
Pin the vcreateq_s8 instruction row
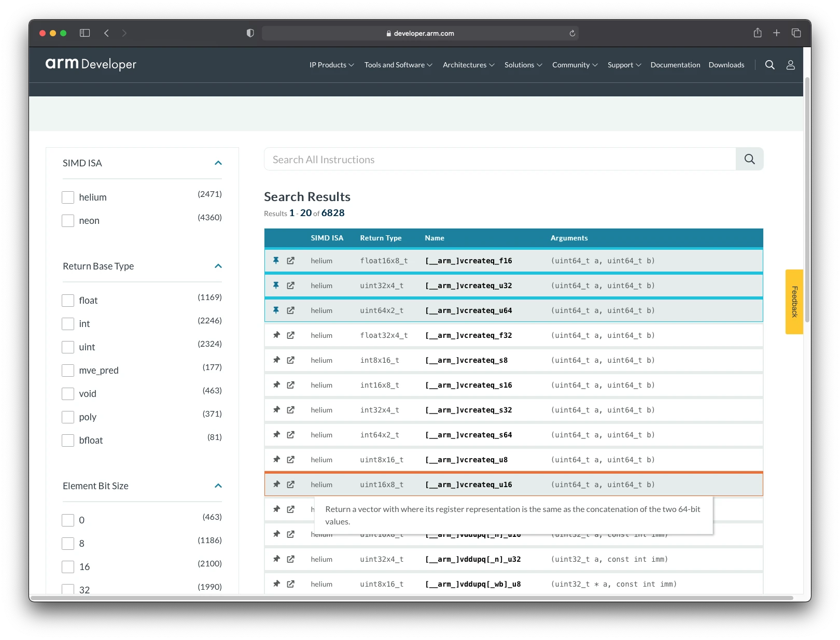(x=276, y=360)
